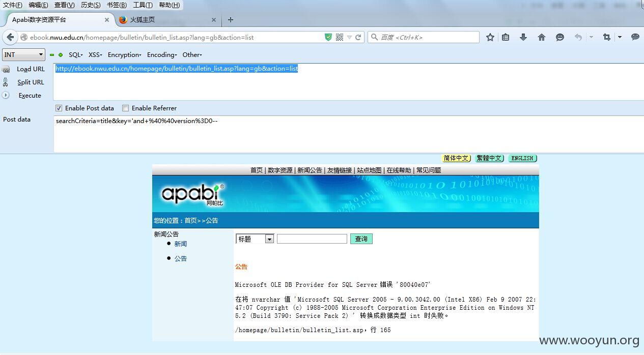
Task: Click the Split URL button
Action: tap(31, 82)
